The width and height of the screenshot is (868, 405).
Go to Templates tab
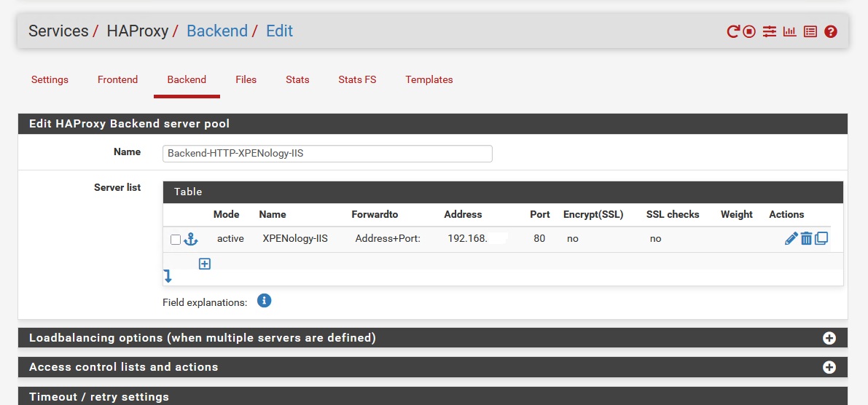(429, 79)
